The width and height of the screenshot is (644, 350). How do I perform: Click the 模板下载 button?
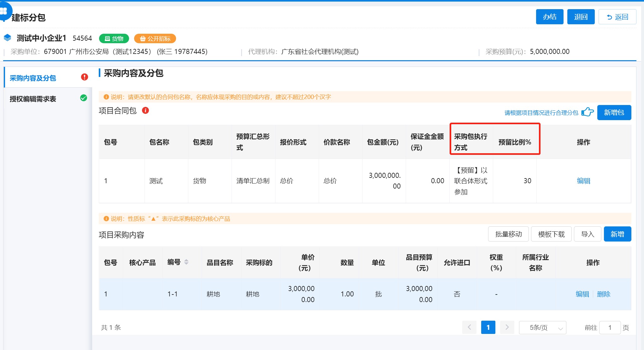click(551, 234)
